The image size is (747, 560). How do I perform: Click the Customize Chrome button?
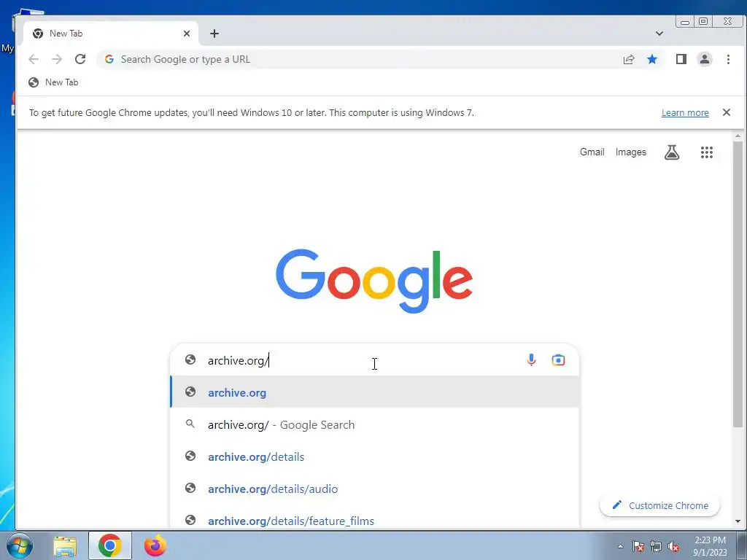[659, 505]
